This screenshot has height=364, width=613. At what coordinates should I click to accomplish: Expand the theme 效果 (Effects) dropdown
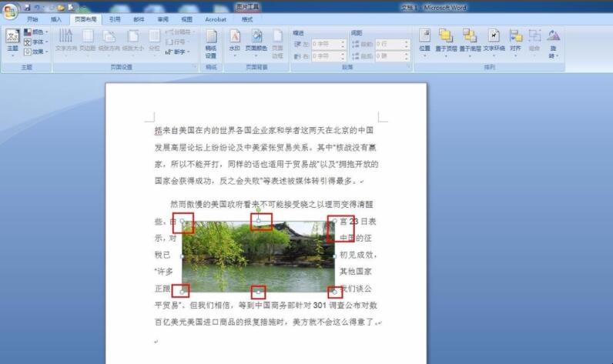(35, 52)
